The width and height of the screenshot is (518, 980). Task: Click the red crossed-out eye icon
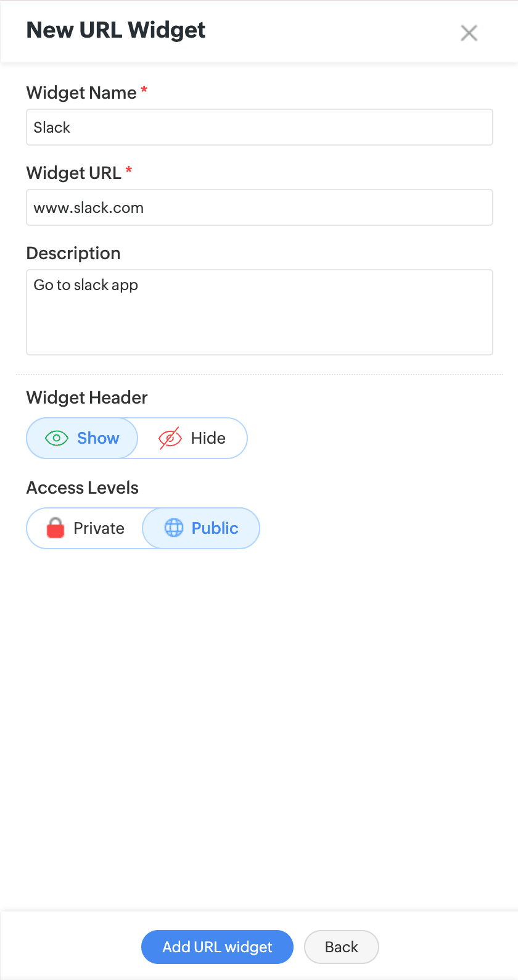(170, 438)
